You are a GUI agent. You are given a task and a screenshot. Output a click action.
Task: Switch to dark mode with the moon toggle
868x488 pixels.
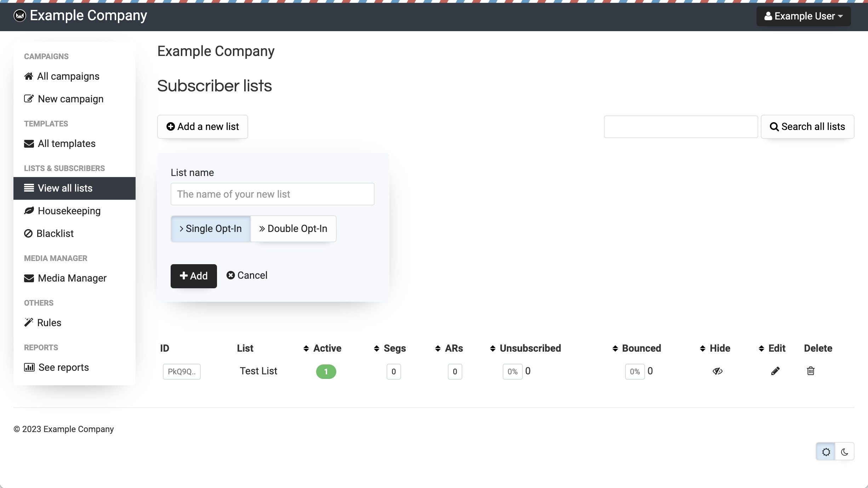[844, 452]
